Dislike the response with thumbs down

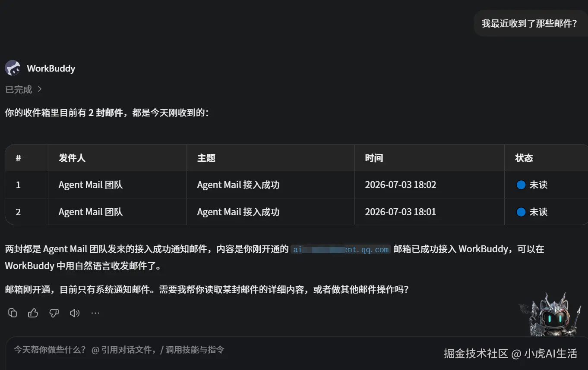[x=54, y=313]
